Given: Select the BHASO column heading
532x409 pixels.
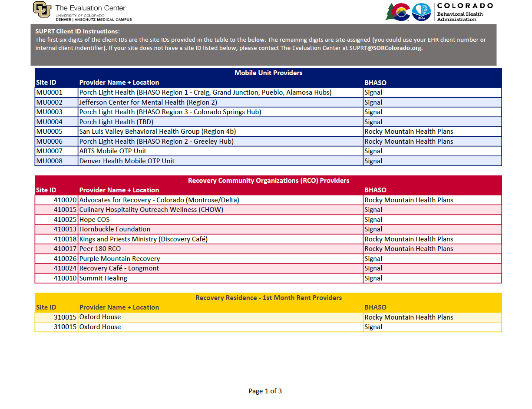Looking at the screenshot, I should click(375, 82).
